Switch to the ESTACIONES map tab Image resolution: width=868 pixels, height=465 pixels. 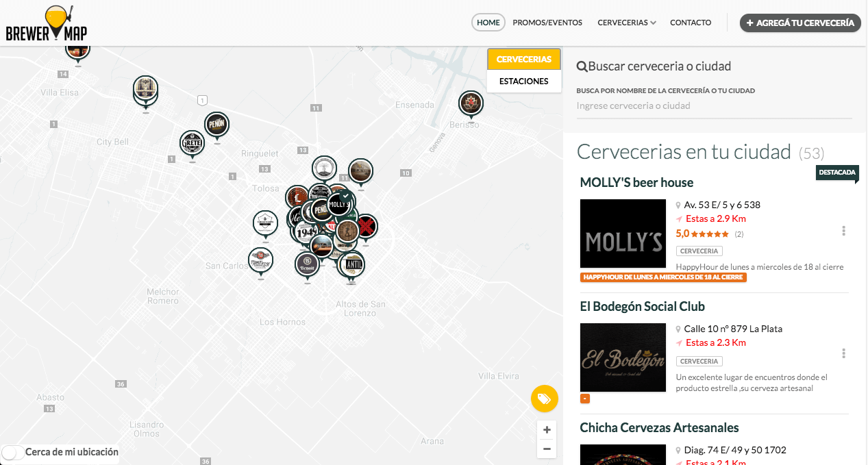524,81
